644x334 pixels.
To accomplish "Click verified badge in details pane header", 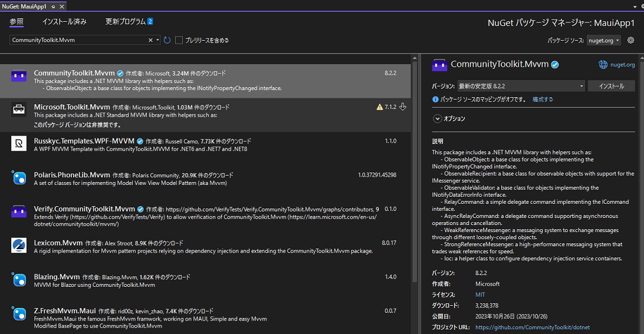I will point(555,65).
